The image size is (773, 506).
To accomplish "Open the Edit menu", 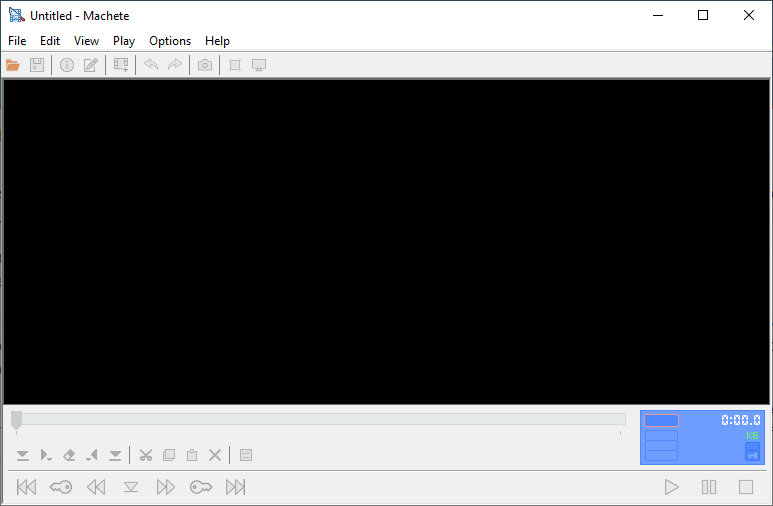I will pos(50,41).
